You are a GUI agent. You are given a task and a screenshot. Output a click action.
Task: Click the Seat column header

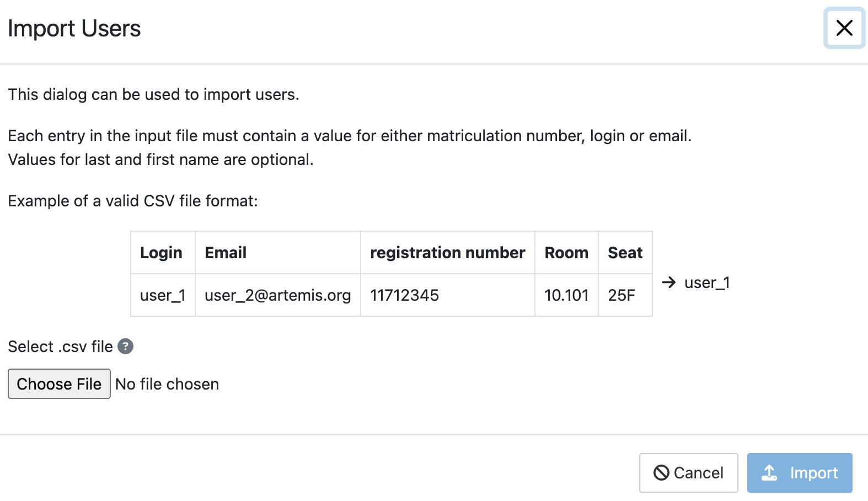pyautogui.click(x=625, y=253)
